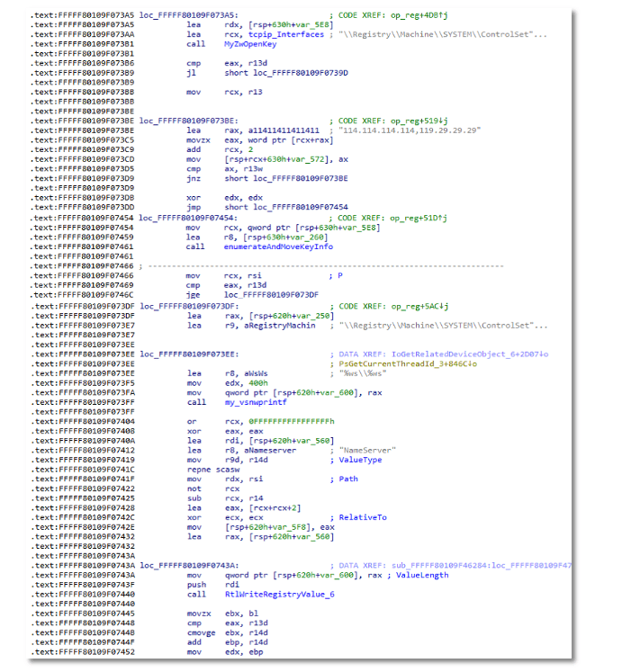Click the sub rcx, r14 instruction

coord(225,498)
